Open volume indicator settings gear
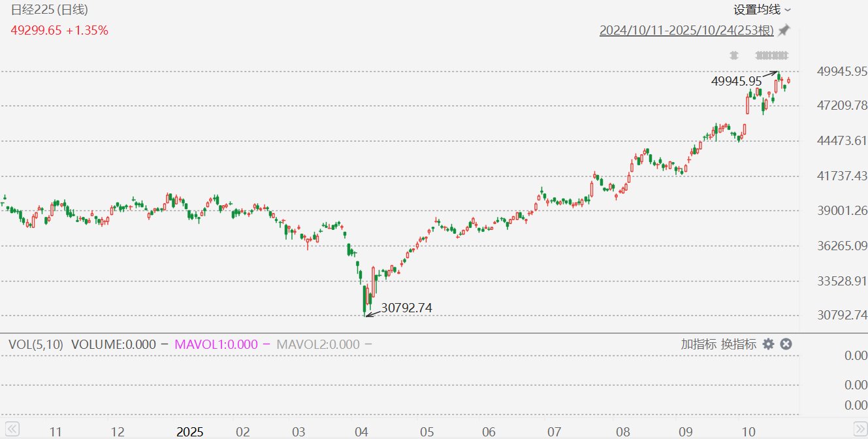 (x=768, y=344)
